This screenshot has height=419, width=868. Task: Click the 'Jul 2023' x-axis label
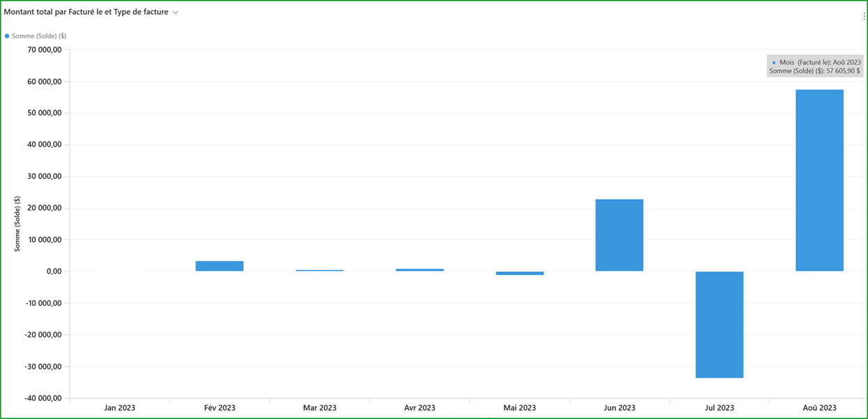coord(719,408)
